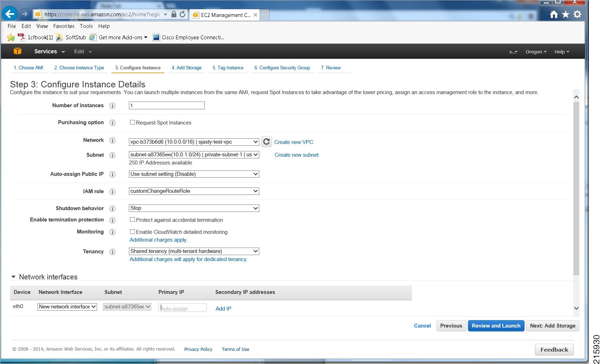Viewport: 605px width, 364px height.
Task: Enable CloudWatch detailed monitoring checkbox
Action: tap(132, 232)
